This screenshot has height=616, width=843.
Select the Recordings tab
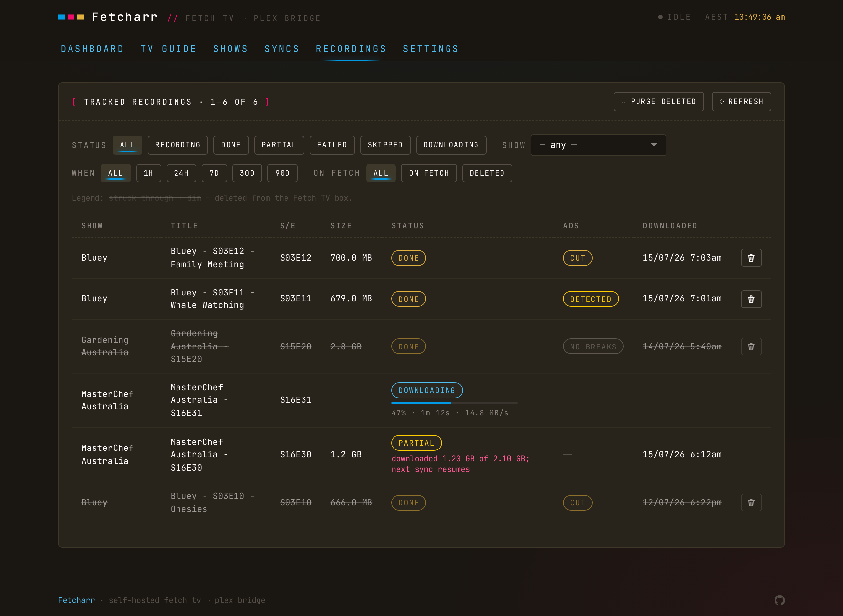click(351, 49)
